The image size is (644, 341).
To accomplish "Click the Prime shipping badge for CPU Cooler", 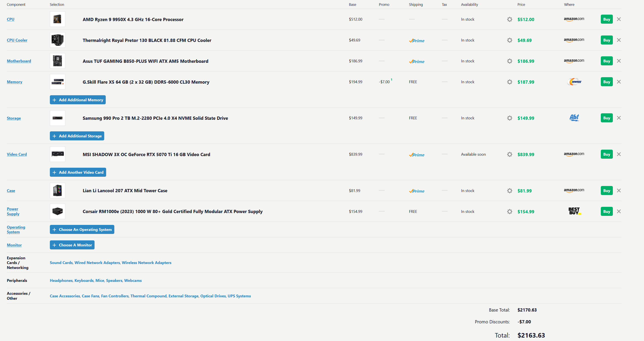I will pos(416,41).
